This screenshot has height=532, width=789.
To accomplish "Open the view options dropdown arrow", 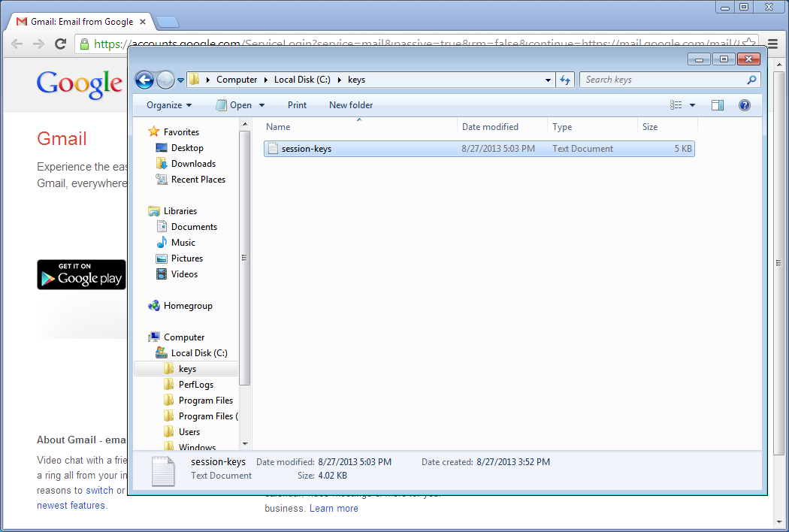I will (x=692, y=105).
